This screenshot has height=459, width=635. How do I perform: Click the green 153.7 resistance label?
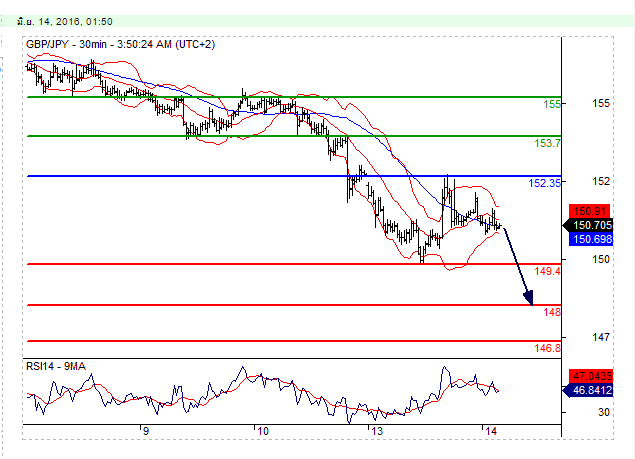point(548,143)
